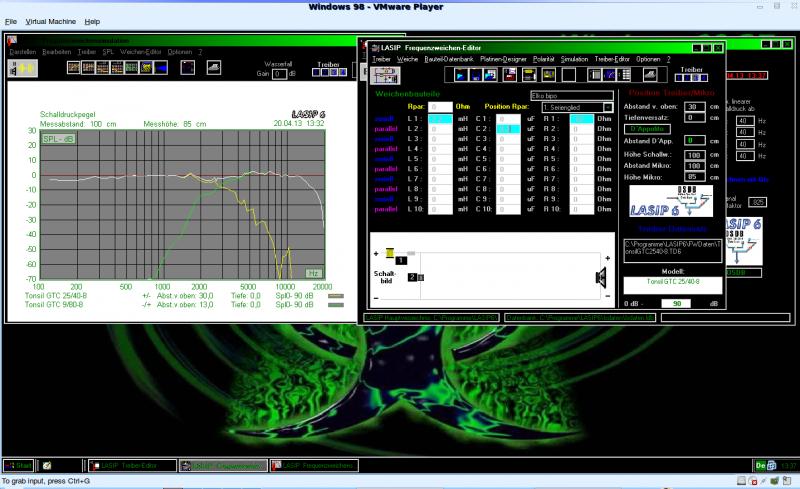Click the yellow component icon next to the floppy
800x489 pixels.
(x=529, y=75)
